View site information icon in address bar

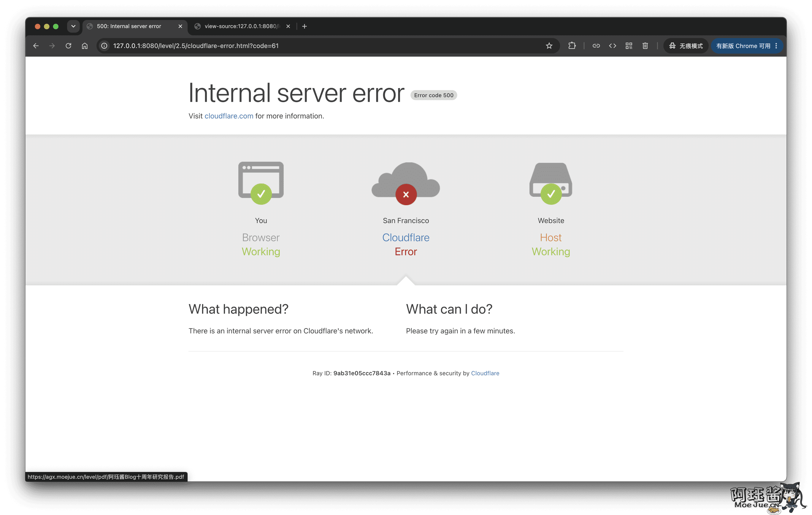click(x=105, y=46)
